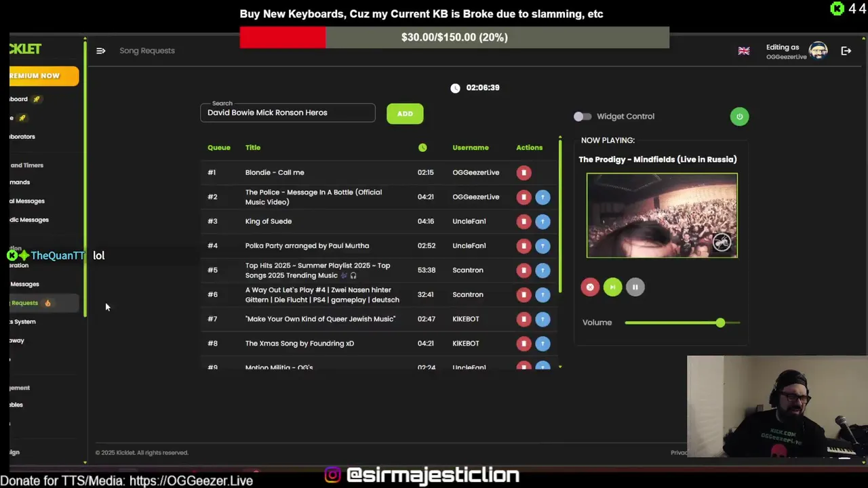
Task: Move The Police song up in queue
Action: coord(542,197)
